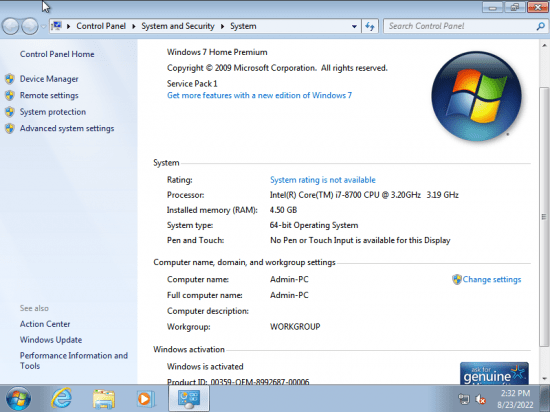Expand the arrow before Control Panel breadcrumb

pos(69,26)
